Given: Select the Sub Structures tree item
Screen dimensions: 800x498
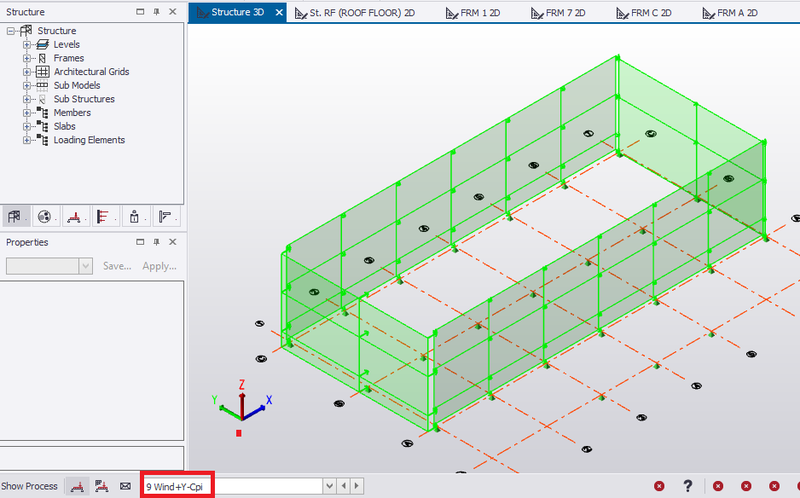Looking at the screenshot, I should click(x=84, y=99).
